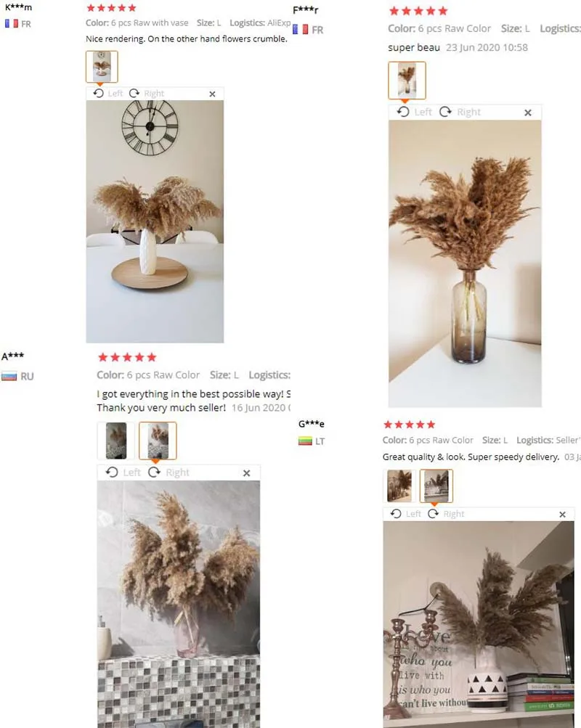
Task: Rotate G***e's review photo right
Action: (x=446, y=513)
